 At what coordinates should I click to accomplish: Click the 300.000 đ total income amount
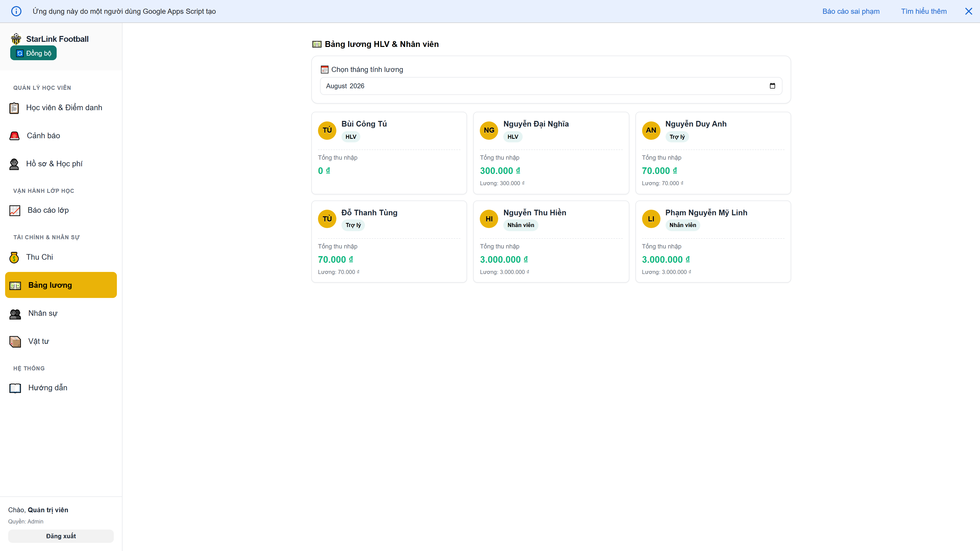click(500, 171)
